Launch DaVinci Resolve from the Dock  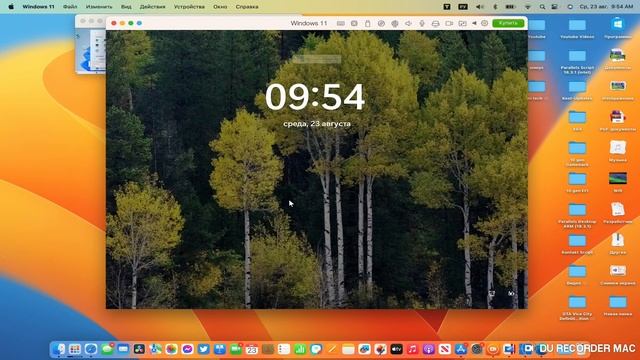tap(139, 349)
